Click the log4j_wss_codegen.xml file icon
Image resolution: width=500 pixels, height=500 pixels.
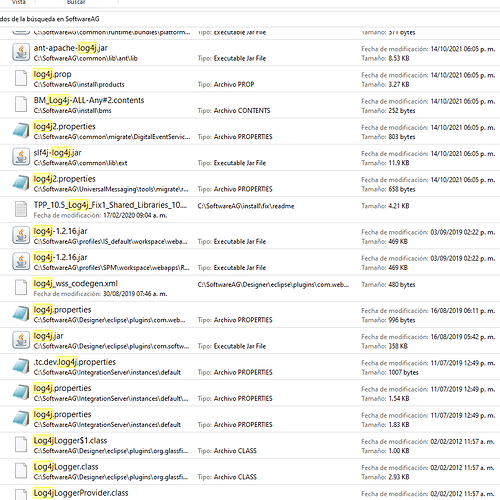coord(21,288)
